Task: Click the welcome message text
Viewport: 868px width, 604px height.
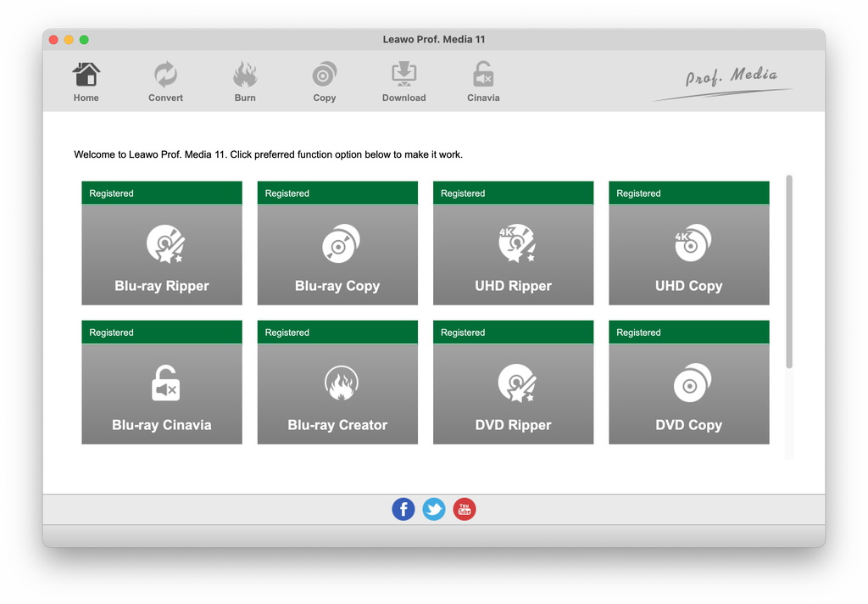Action: 268,154
